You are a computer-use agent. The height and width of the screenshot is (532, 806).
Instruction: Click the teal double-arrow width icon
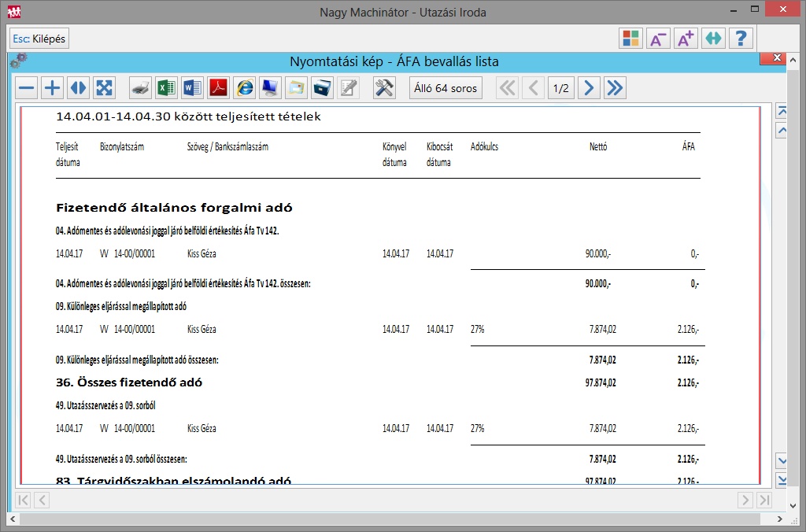713,39
